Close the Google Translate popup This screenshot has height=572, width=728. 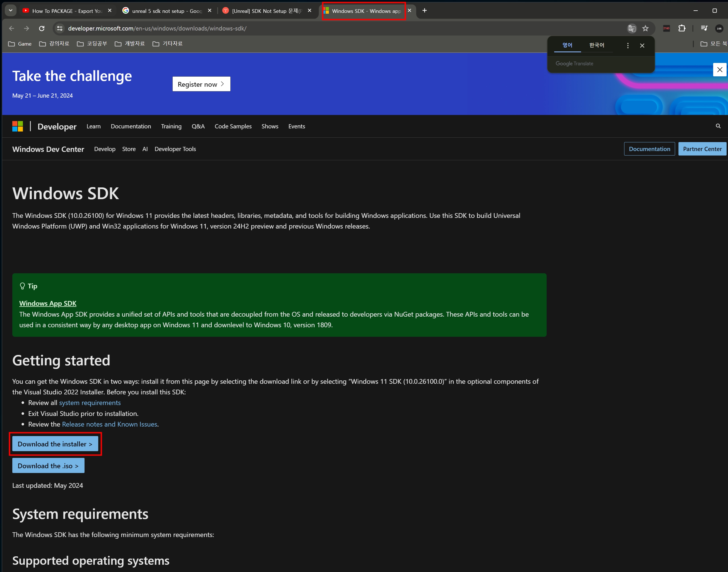(642, 46)
